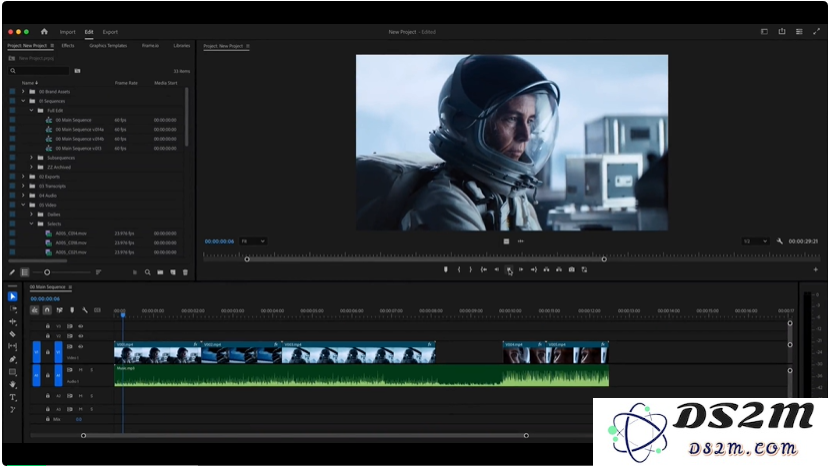This screenshot has height=466, width=831.
Task: Click the Lift button in monitor controls
Action: click(x=546, y=270)
